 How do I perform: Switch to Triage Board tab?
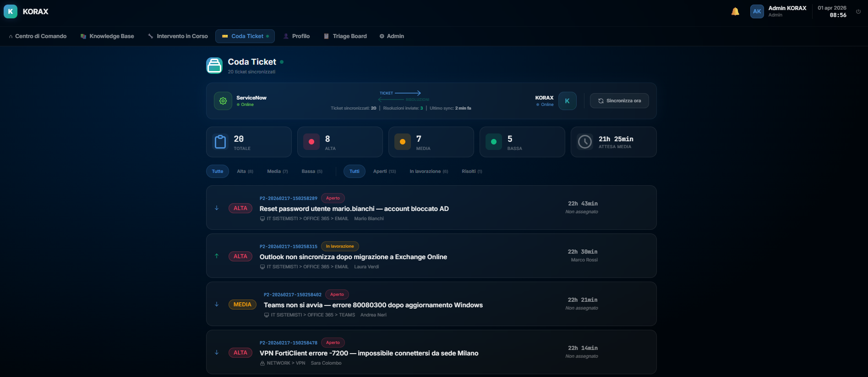[x=345, y=36]
